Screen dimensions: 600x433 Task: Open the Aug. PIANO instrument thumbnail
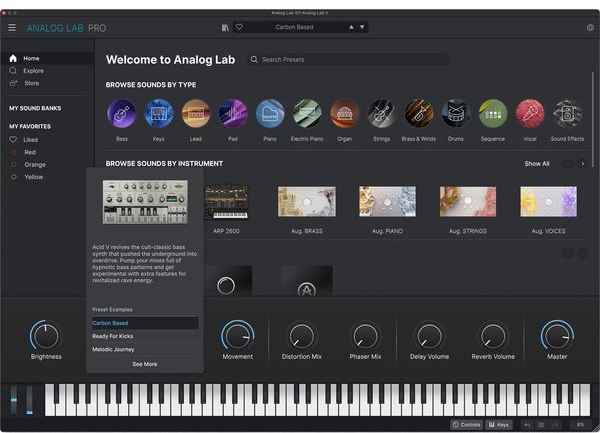pos(387,202)
